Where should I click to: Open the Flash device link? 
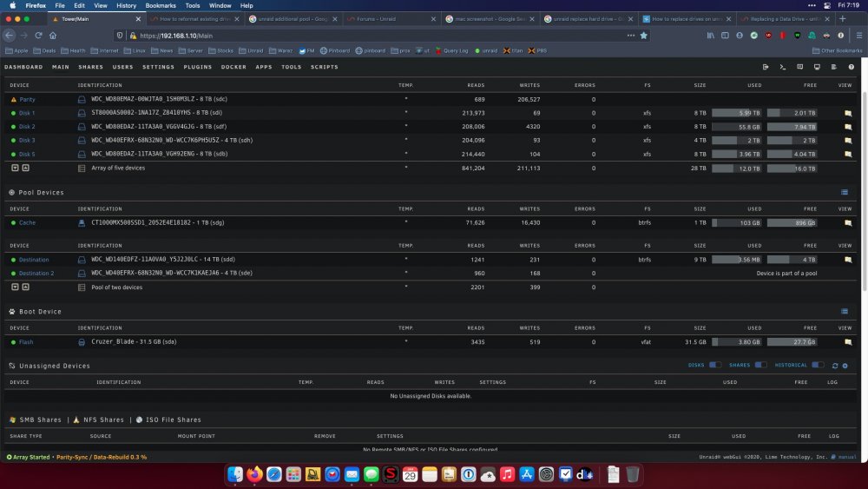pos(26,341)
